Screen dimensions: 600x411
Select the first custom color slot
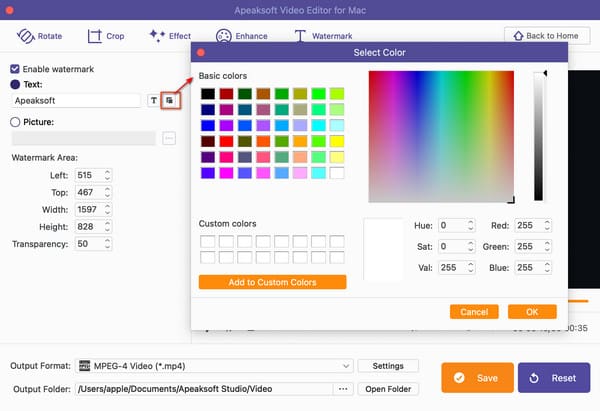pyautogui.click(x=208, y=241)
